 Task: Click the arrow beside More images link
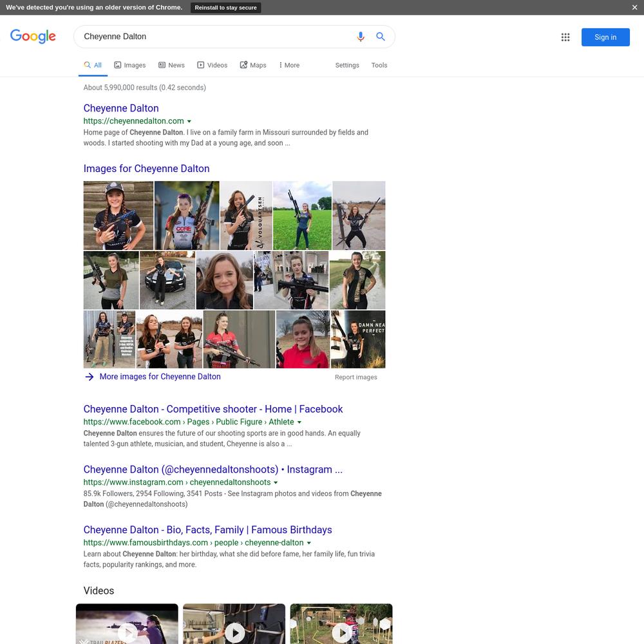pos(89,377)
